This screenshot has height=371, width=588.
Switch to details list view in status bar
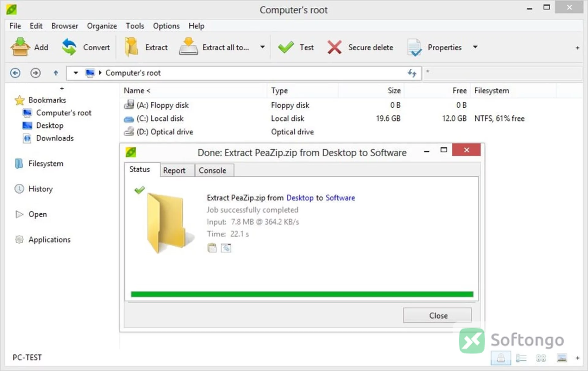pyautogui.click(x=521, y=358)
